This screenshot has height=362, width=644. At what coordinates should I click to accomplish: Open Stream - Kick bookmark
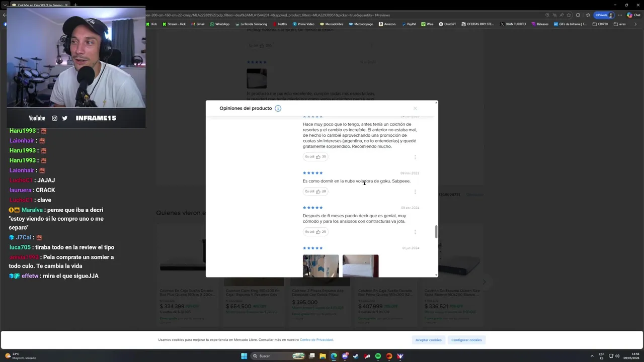[174, 24]
